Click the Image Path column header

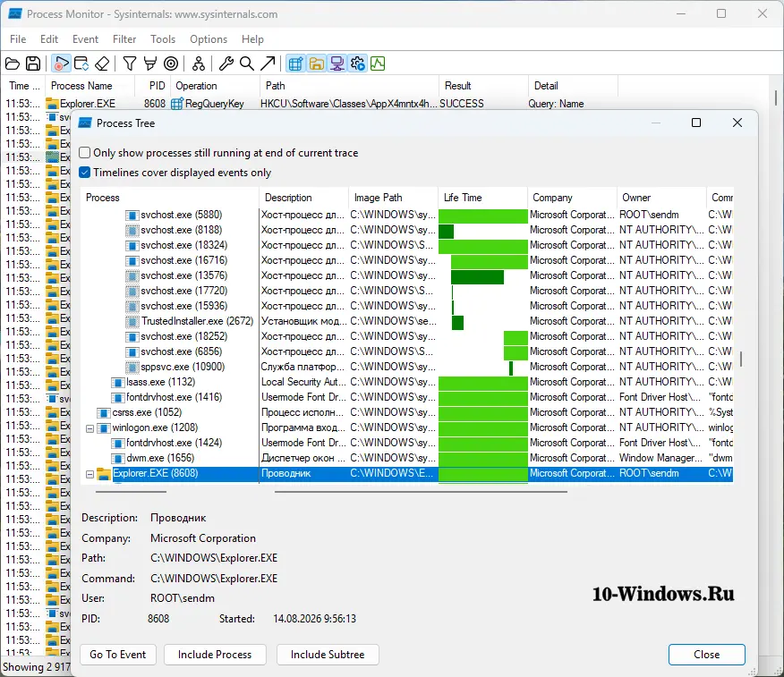coord(393,198)
